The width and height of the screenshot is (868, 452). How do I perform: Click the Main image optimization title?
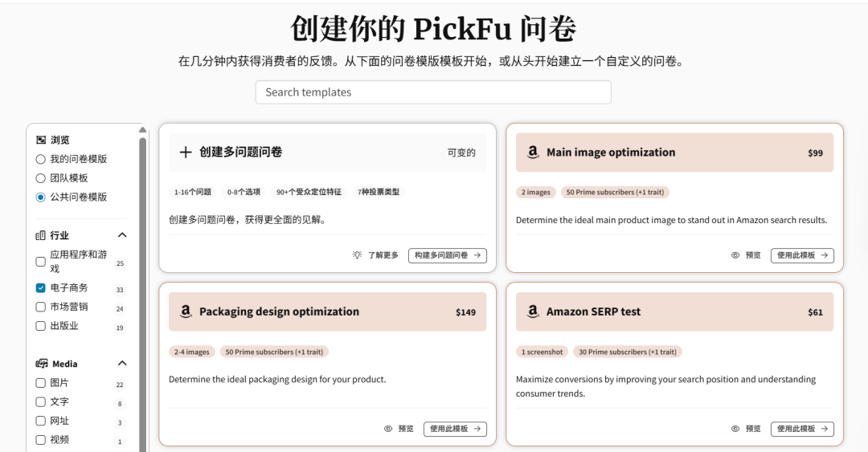click(x=611, y=153)
